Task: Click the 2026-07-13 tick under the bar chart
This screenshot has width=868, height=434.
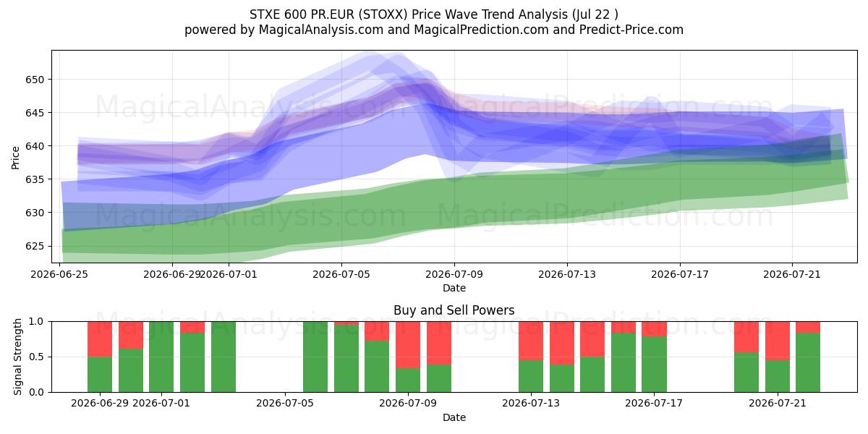Action: point(531,404)
